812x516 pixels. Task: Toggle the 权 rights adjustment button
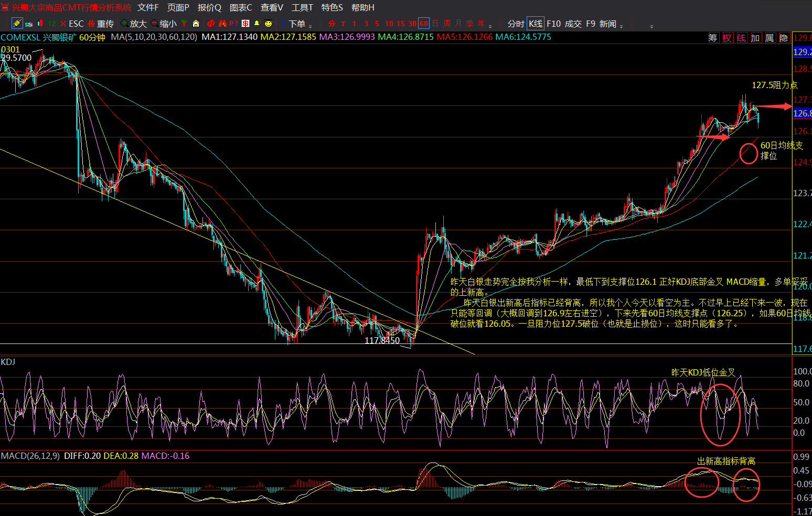[727, 38]
